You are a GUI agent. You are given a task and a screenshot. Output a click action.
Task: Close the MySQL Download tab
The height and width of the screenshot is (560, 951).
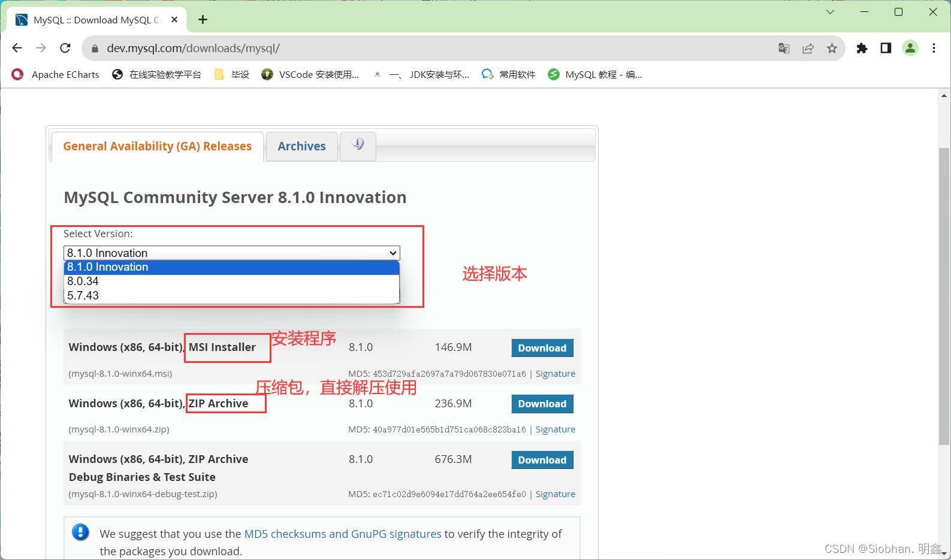pos(174,20)
